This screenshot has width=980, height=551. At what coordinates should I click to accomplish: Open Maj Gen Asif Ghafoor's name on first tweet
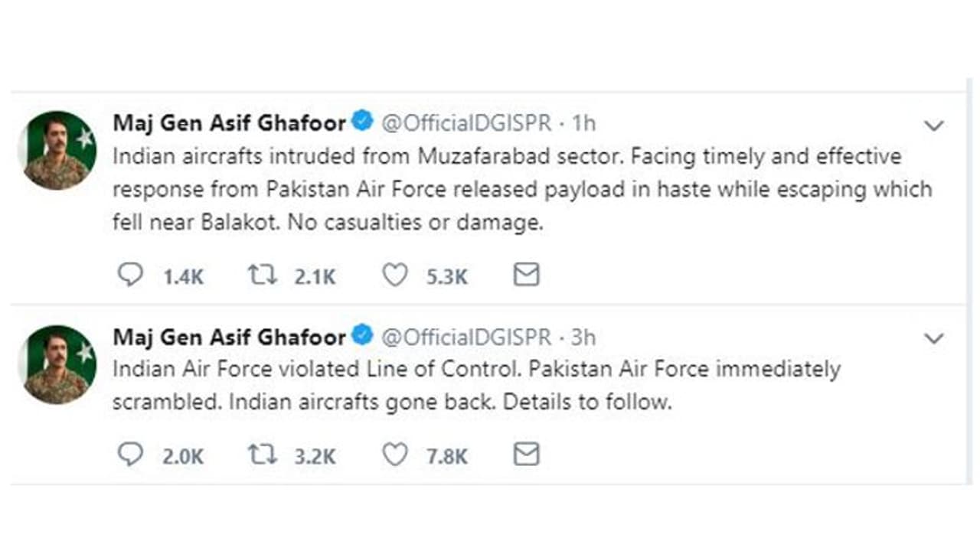[229, 122]
